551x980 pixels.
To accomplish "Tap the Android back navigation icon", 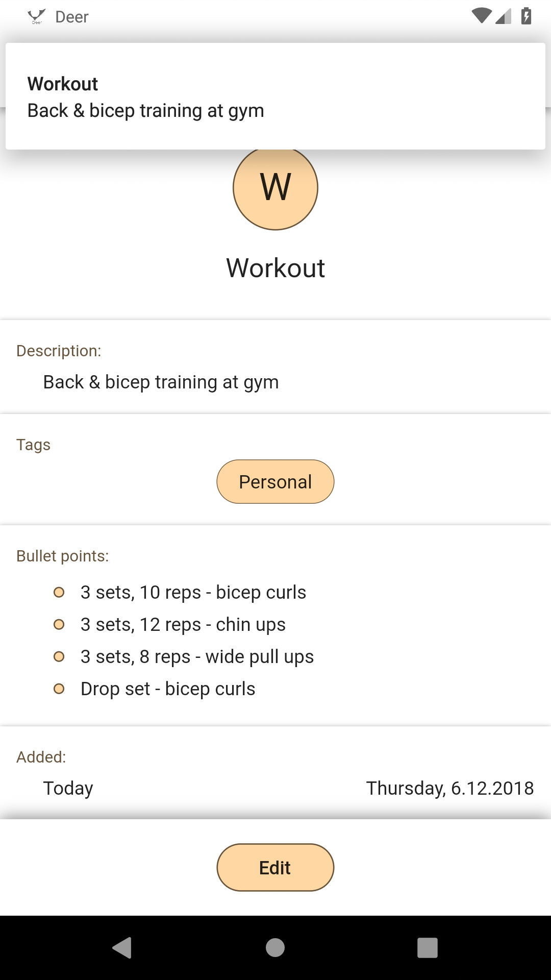I will 122,948.
